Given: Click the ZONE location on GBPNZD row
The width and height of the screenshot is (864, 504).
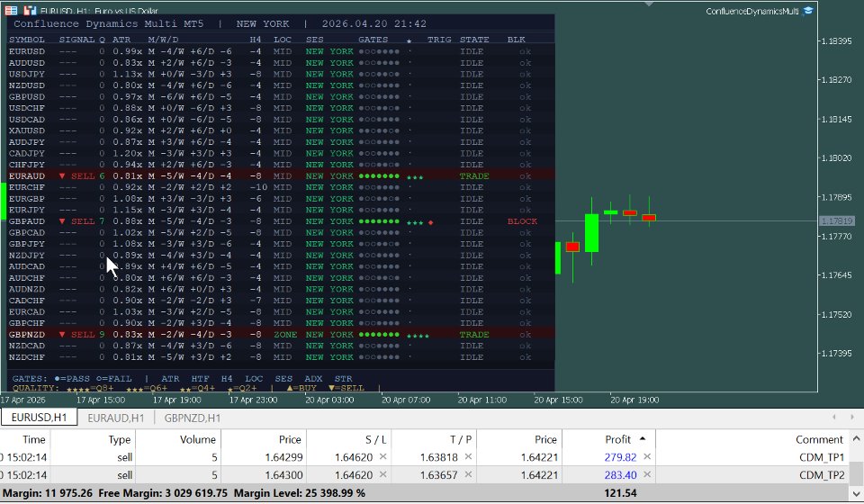Looking at the screenshot, I should pyautogui.click(x=285, y=334).
